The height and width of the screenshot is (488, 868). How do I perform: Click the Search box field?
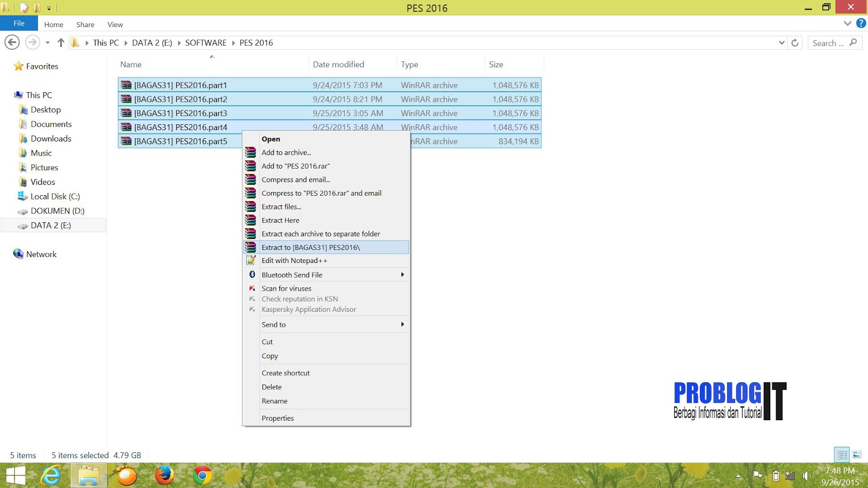click(x=835, y=43)
